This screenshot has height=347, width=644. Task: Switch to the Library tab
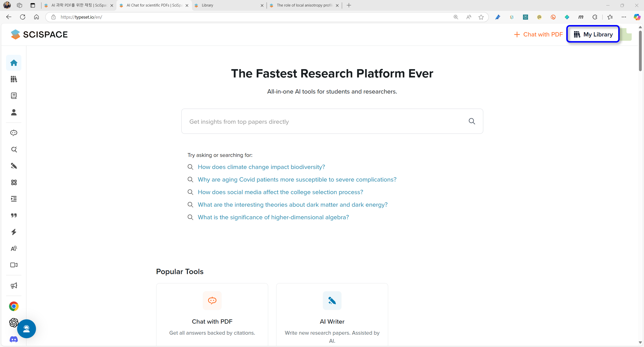(x=229, y=5)
